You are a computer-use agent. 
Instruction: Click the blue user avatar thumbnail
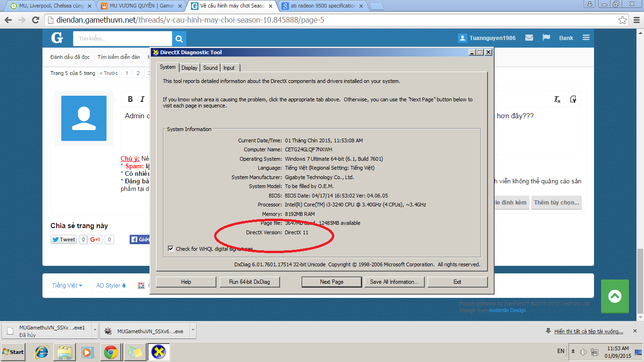(x=84, y=118)
